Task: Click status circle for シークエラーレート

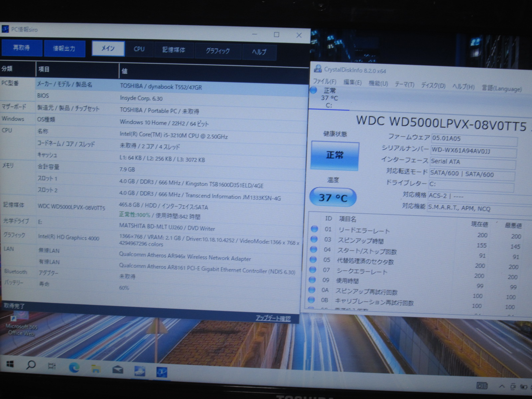Action: coord(313,269)
